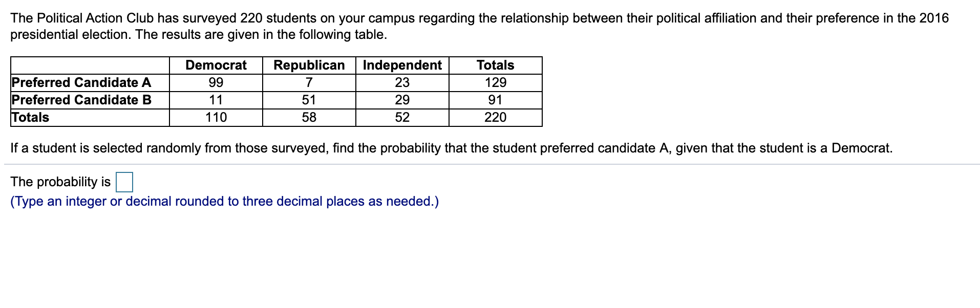980x308 pixels.
Task: Select the Preferred Candidate B row label
Action: click(81, 100)
